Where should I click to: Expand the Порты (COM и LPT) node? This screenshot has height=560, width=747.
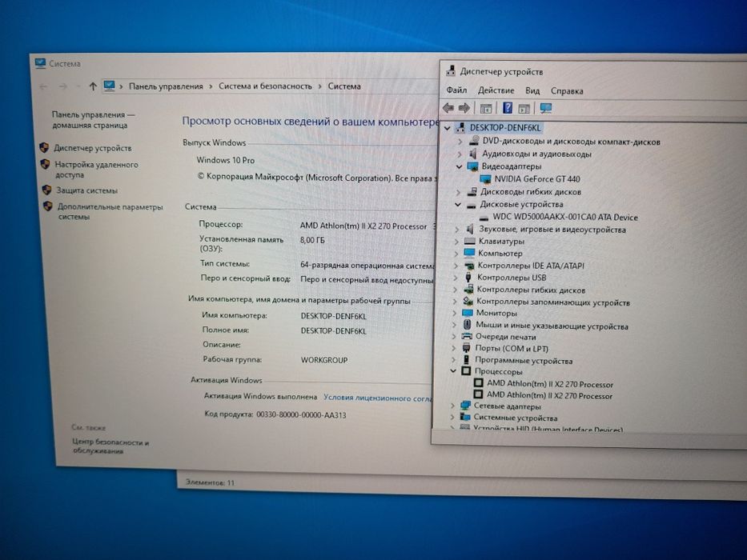coord(453,348)
